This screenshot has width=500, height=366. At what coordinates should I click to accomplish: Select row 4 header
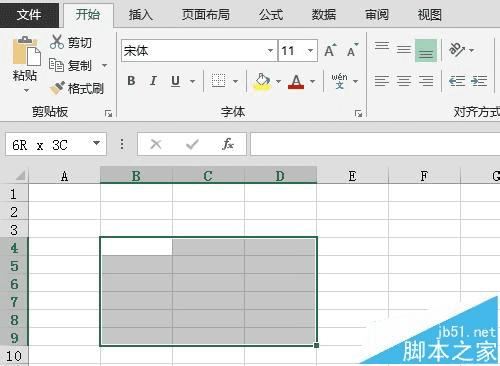[14, 247]
